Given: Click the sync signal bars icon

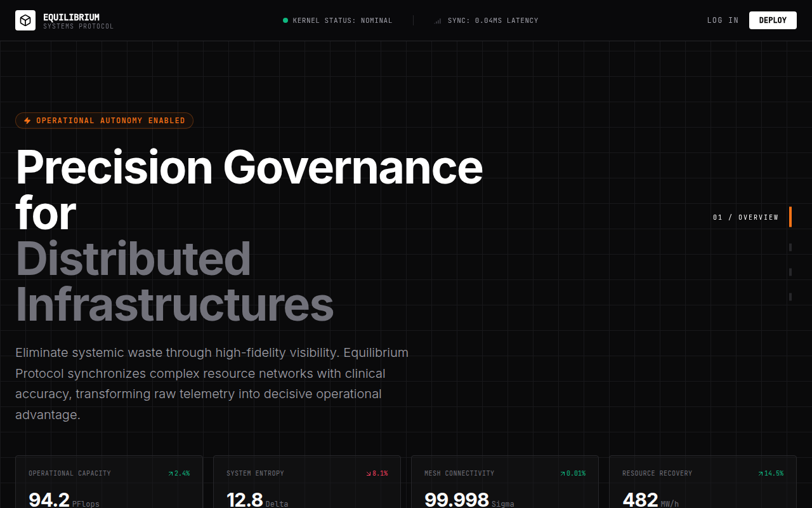Looking at the screenshot, I should click(x=438, y=21).
